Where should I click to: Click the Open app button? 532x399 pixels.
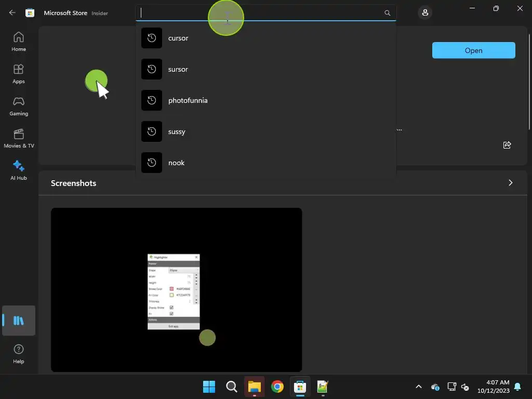point(474,50)
